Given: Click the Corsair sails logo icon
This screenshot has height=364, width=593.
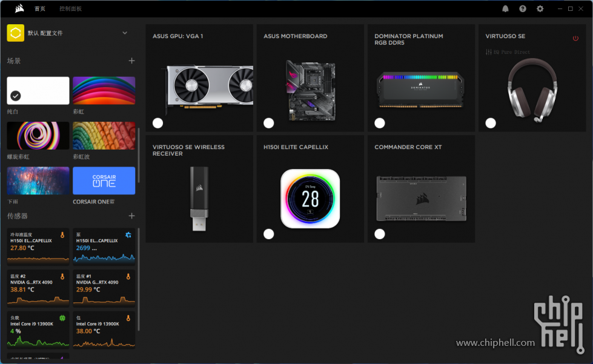Looking at the screenshot, I should click(x=19, y=8).
